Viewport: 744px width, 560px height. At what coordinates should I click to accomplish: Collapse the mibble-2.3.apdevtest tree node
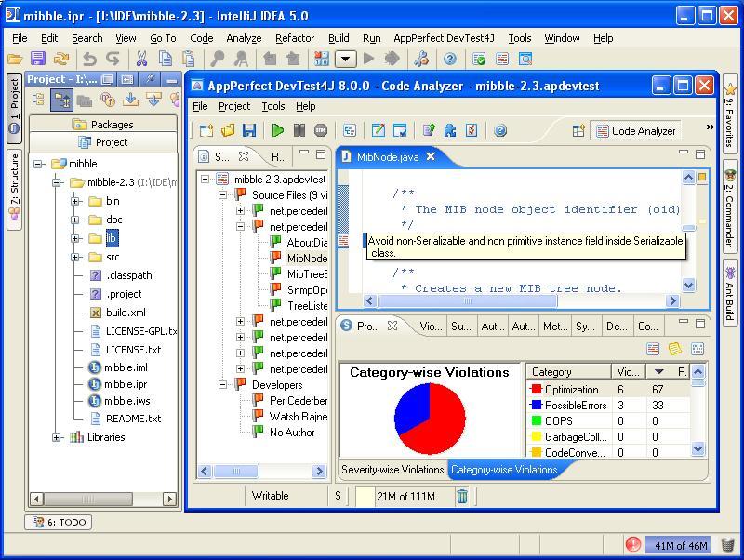[205, 180]
